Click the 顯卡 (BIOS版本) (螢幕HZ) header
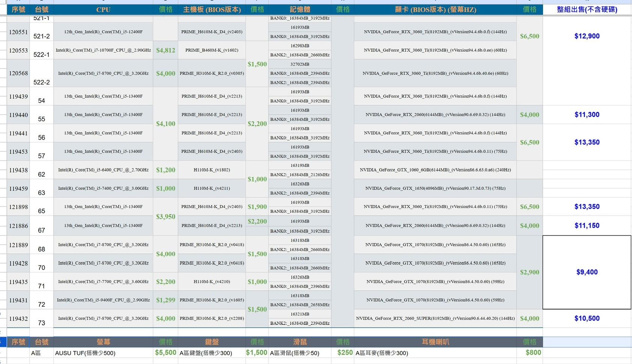 435,9
